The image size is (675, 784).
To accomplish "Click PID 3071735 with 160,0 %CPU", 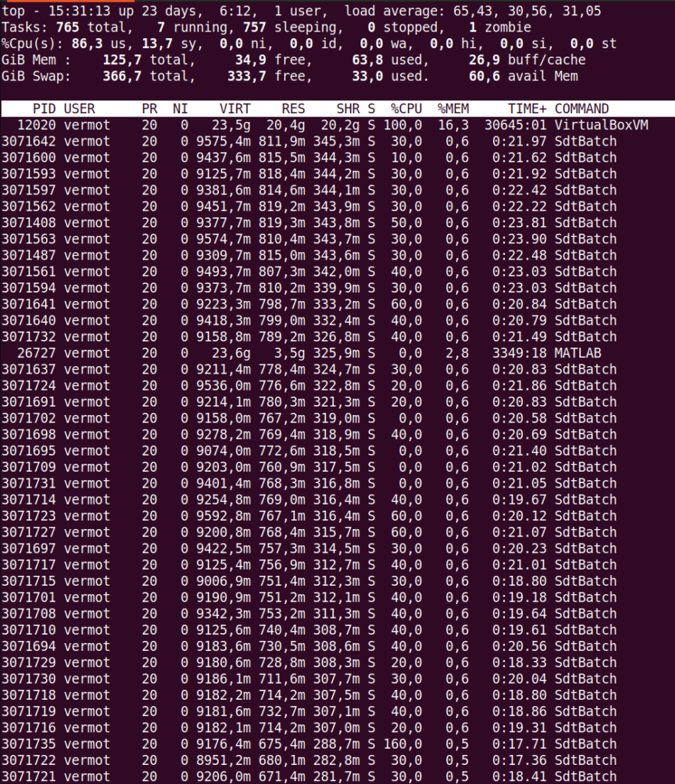I will coord(28,743).
